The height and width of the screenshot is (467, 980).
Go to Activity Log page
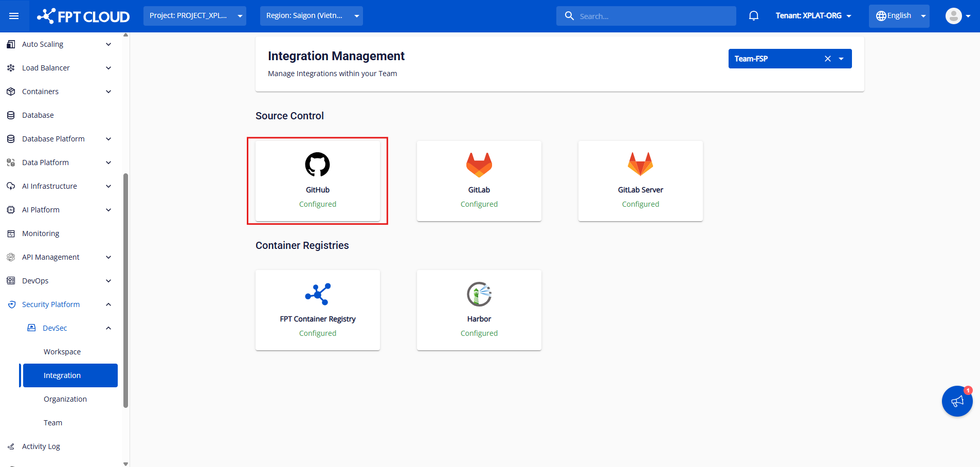pyautogui.click(x=41, y=446)
